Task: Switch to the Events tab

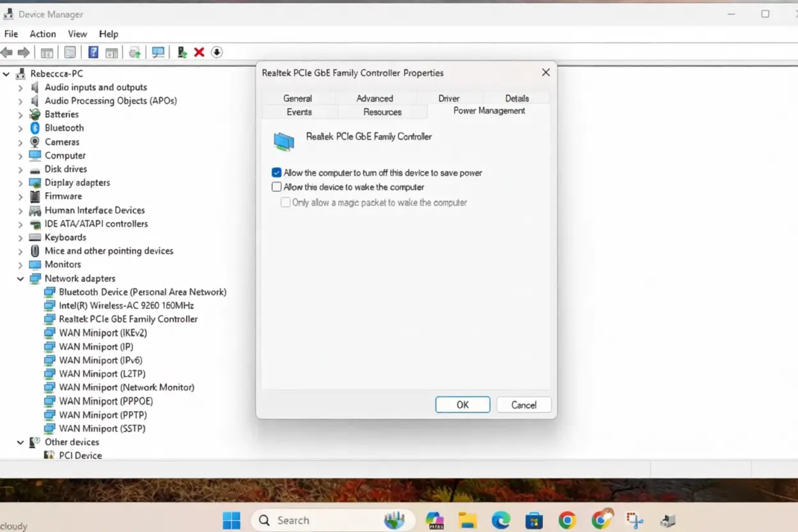Action: [x=299, y=112]
